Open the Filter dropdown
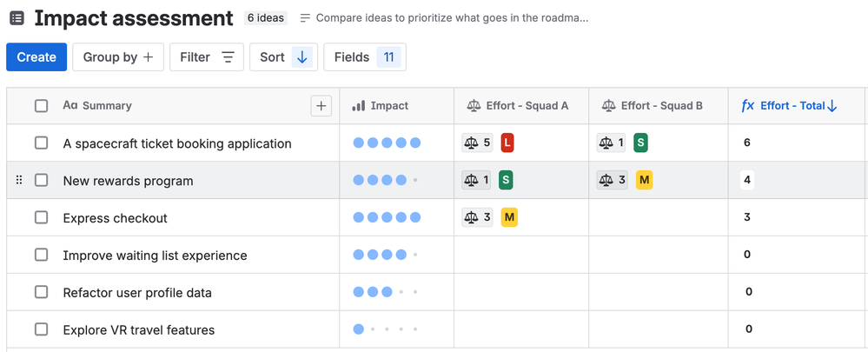Screen dimensions: 868x352 pos(207,57)
